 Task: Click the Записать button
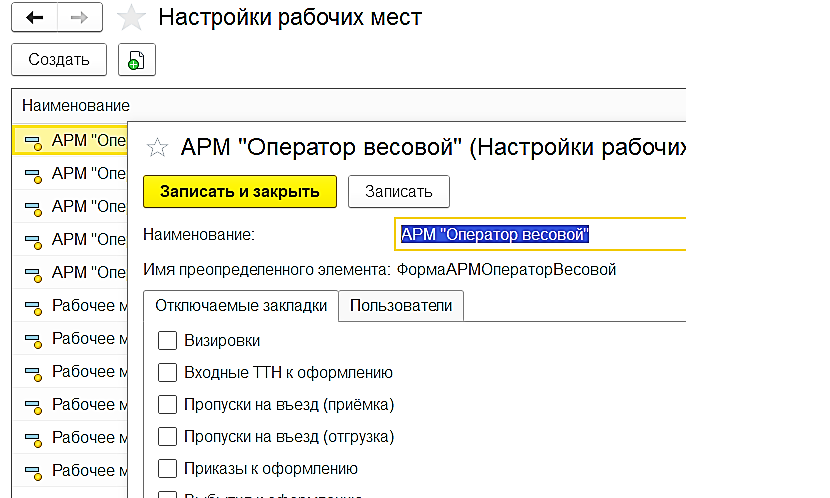click(399, 192)
